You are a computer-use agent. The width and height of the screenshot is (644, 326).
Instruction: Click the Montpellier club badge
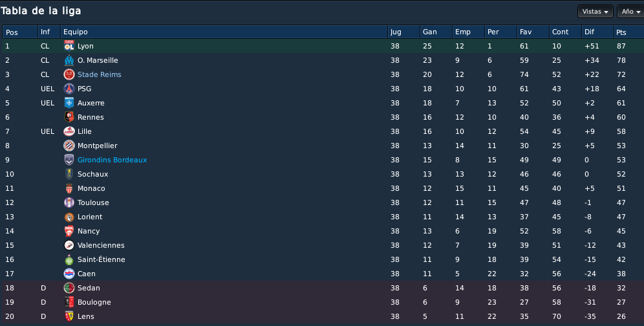(69, 146)
